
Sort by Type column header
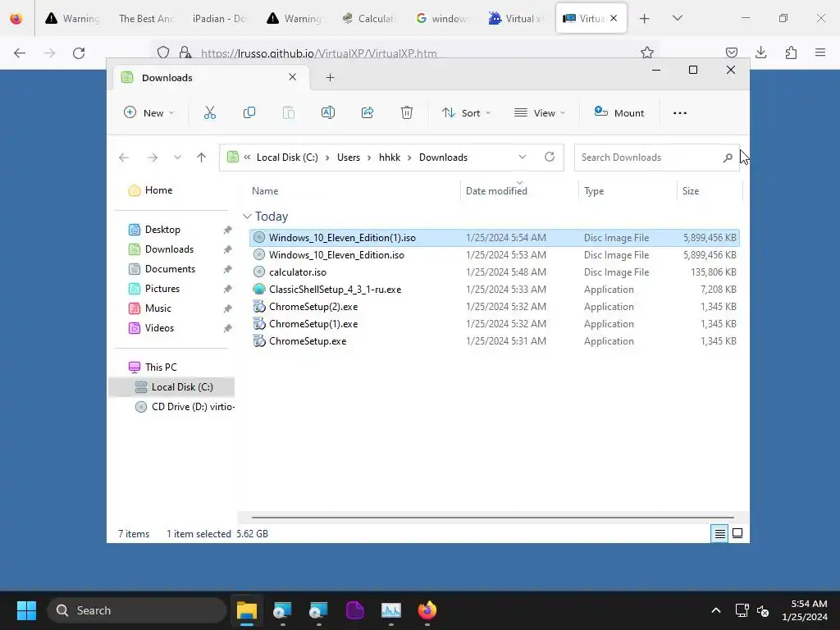tap(594, 191)
